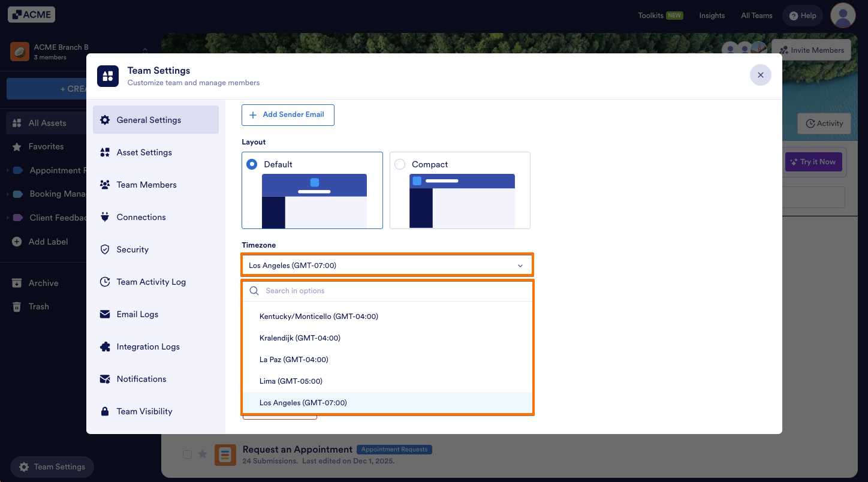Open All Teams in the top navigation
The width and height of the screenshot is (868, 482).
pos(757,16)
